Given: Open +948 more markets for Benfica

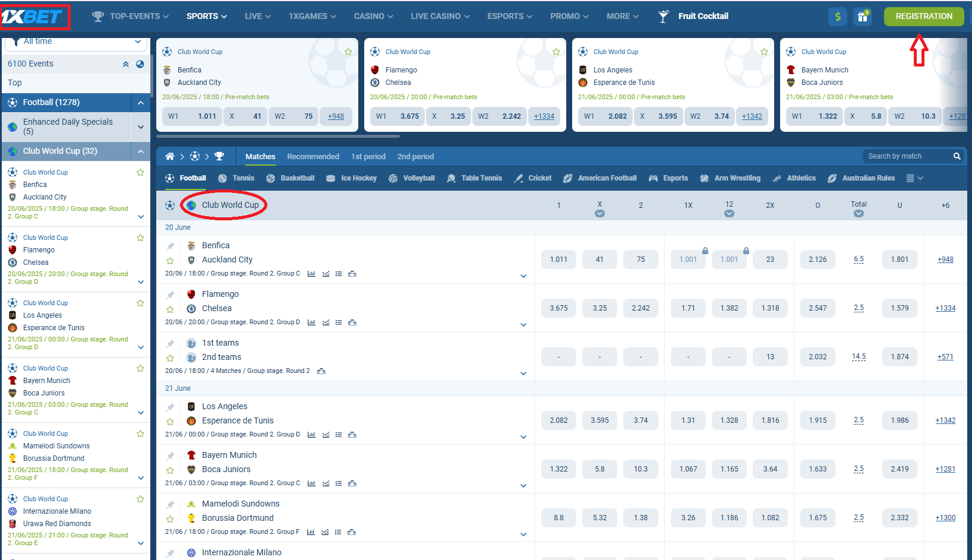Looking at the screenshot, I should click(945, 260).
